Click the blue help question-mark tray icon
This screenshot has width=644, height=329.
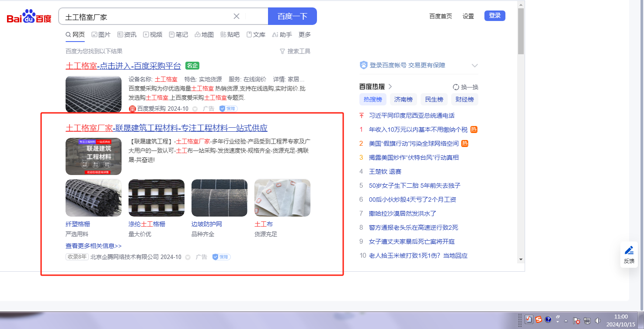point(548,319)
